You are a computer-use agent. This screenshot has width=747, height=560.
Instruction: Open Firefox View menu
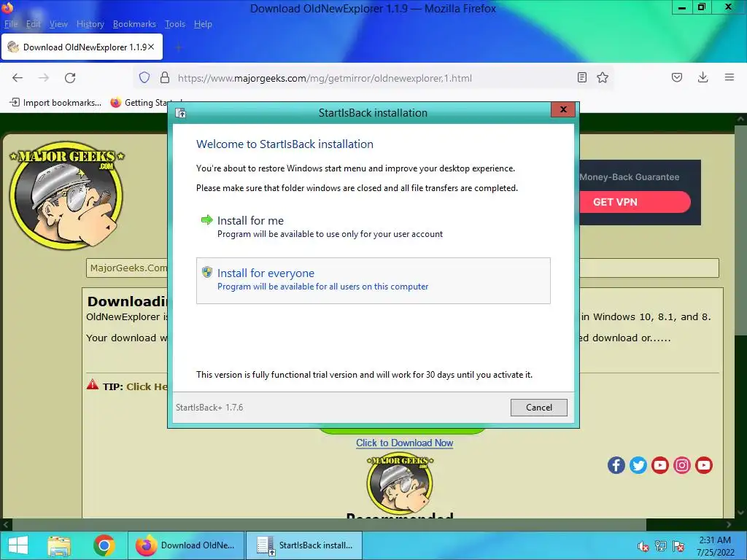point(58,24)
